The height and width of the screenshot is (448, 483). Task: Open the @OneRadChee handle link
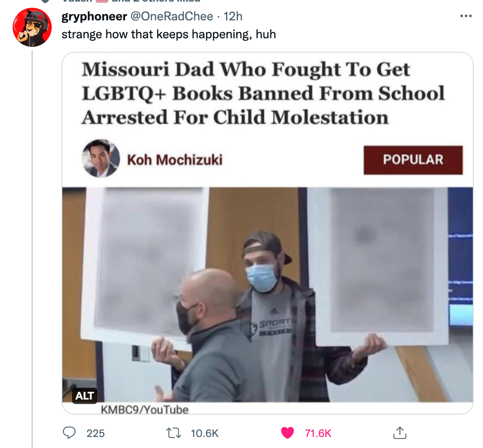pos(172,16)
